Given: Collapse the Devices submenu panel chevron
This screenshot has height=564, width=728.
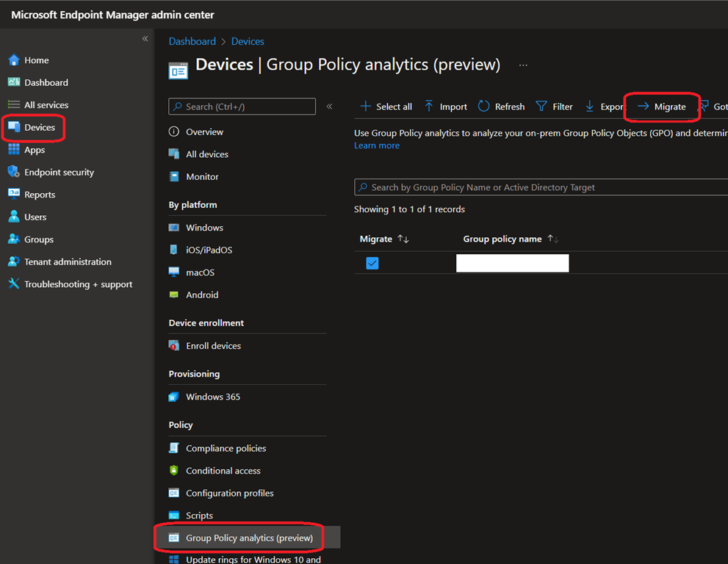Looking at the screenshot, I should coord(329,106).
